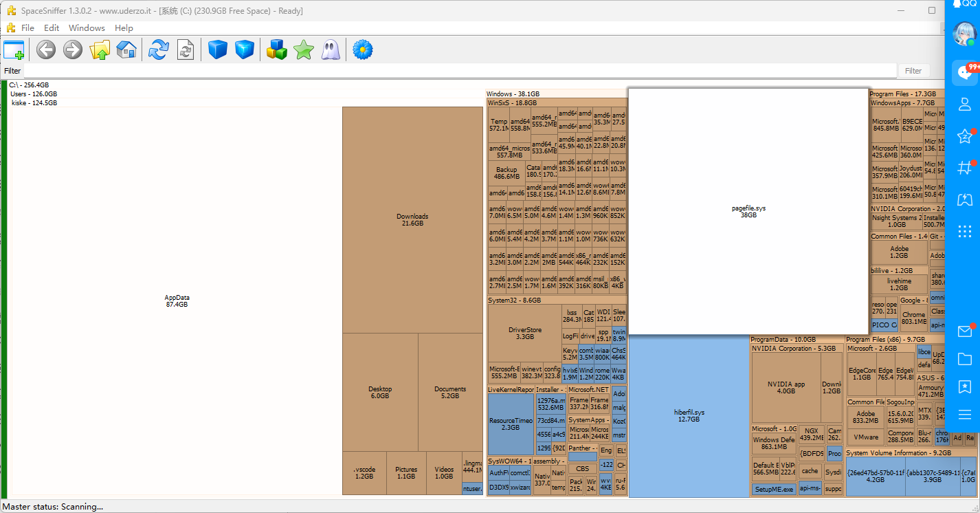The width and height of the screenshot is (980, 513).
Task: Select the Downloads 21.6GB block
Action: coord(412,220)
